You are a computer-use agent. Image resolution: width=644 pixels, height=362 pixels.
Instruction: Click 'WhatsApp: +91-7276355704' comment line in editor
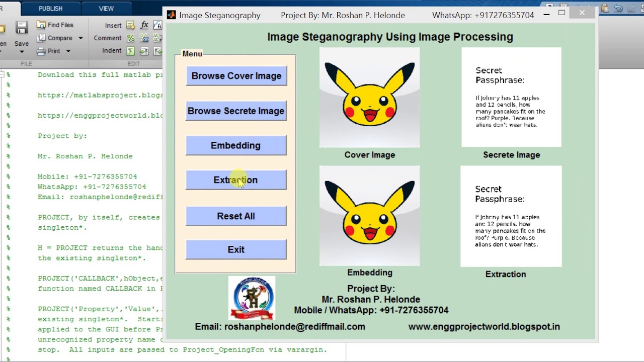click(92, 187)
